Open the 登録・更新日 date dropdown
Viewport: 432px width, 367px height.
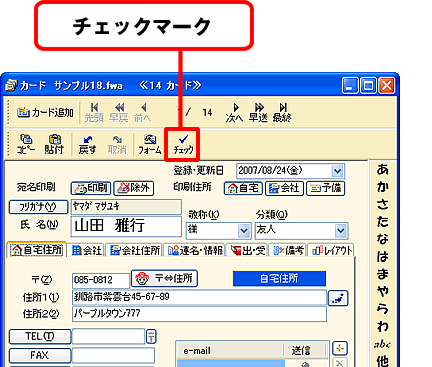point(337,171)
